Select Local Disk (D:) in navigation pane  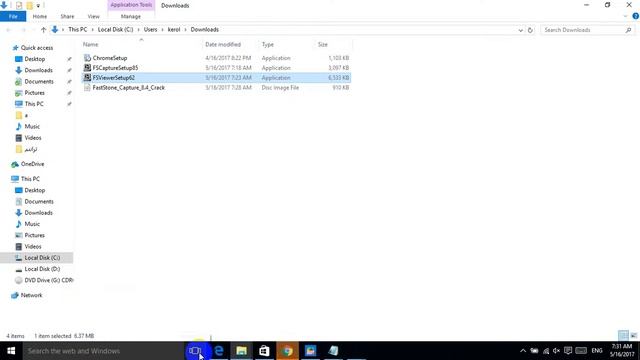tap(42, 269)
